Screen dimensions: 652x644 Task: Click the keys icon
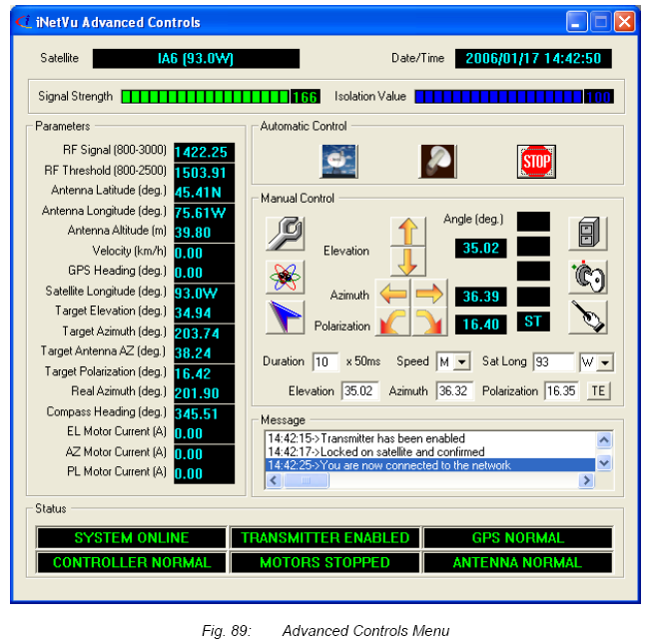tap(587, 277)
